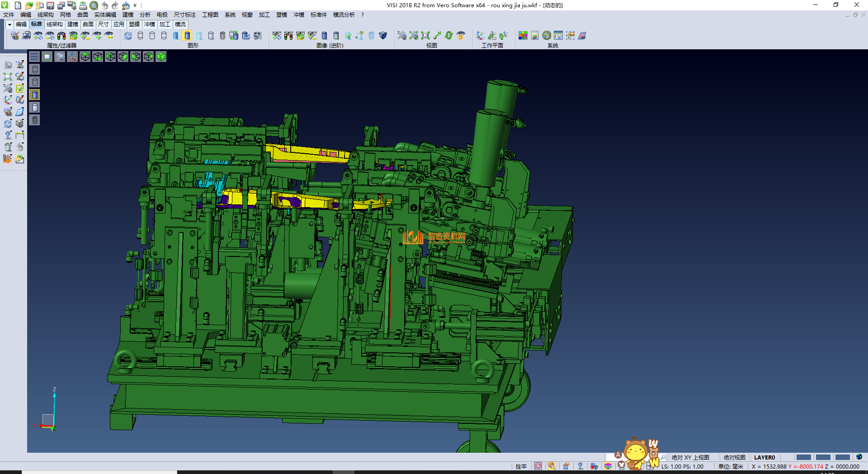The height and width of the screenshot is (474, 868).
Task: Switch to the 曲面 toolbar tab
Action: [x=88, y=24]
